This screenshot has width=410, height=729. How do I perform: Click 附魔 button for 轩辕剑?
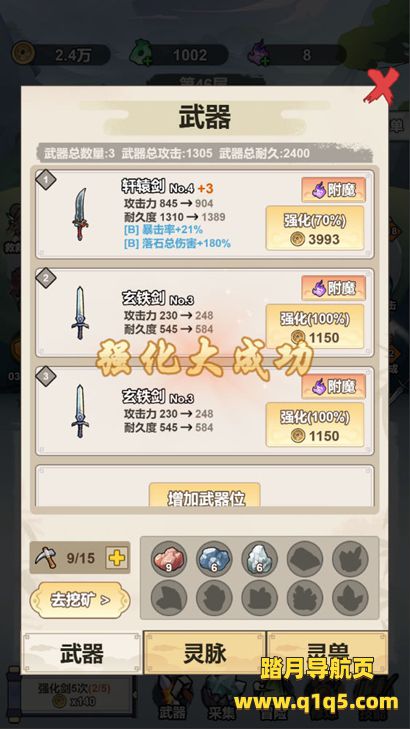[333, 190]
